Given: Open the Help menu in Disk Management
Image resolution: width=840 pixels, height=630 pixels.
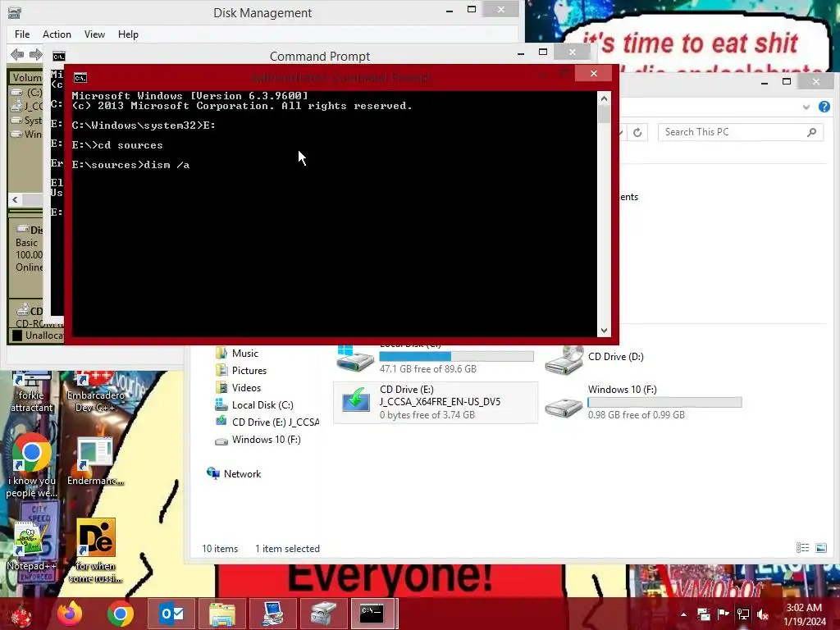Looking at the screenshot, I should (128, 34).
